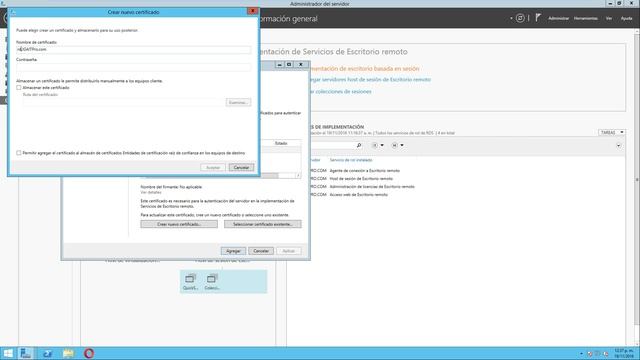Click the Estado column header
Viewport: 640px width, 360px height.
pyautogui.click(x=281, y=143)
